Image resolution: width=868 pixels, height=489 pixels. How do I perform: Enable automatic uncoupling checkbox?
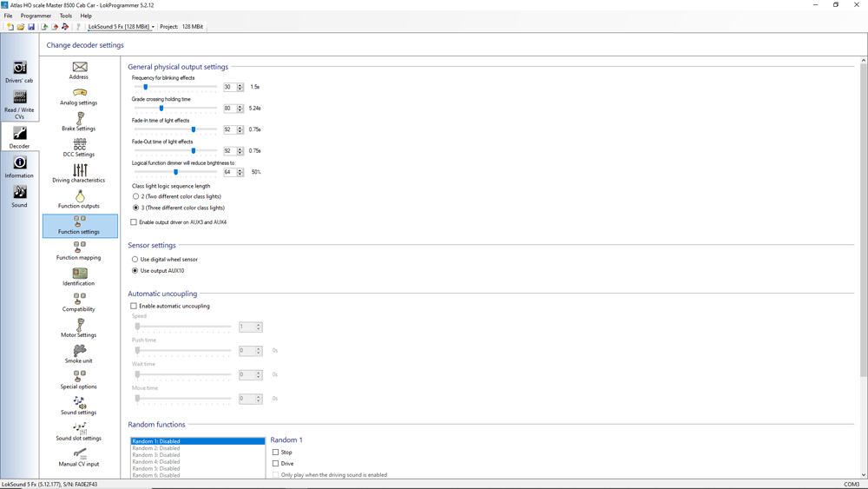point(134,306)
